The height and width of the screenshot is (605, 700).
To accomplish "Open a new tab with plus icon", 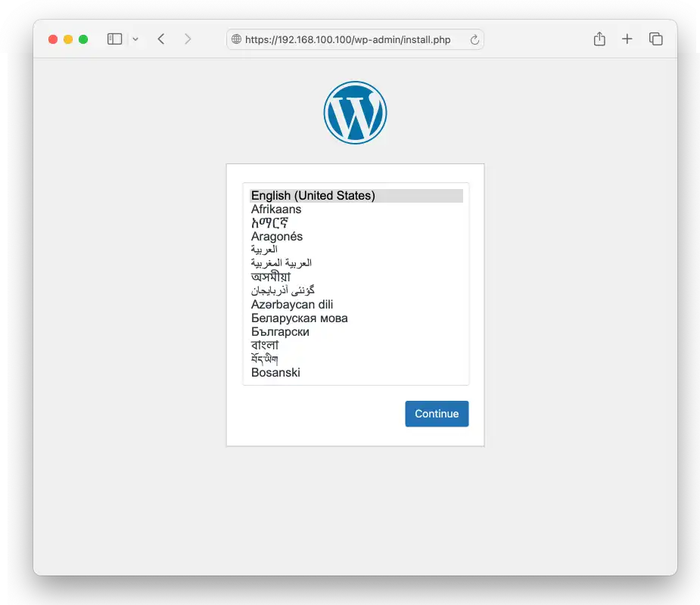I will (x=627, y=39).
